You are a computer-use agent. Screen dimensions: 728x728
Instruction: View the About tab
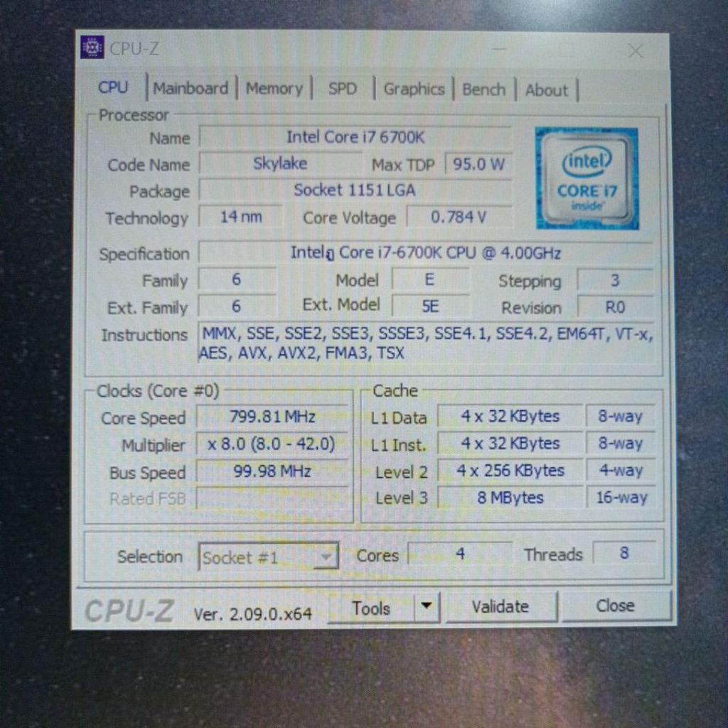[x=547, y=90]
